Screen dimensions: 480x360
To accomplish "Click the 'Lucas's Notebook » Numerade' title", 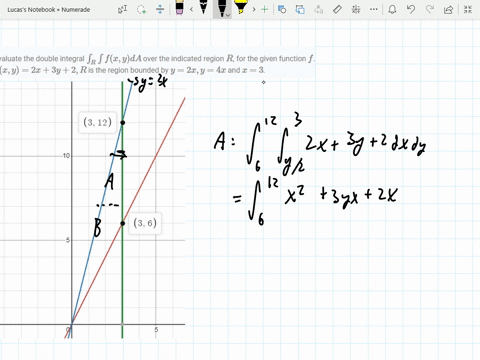I will (x=49, y=10).
